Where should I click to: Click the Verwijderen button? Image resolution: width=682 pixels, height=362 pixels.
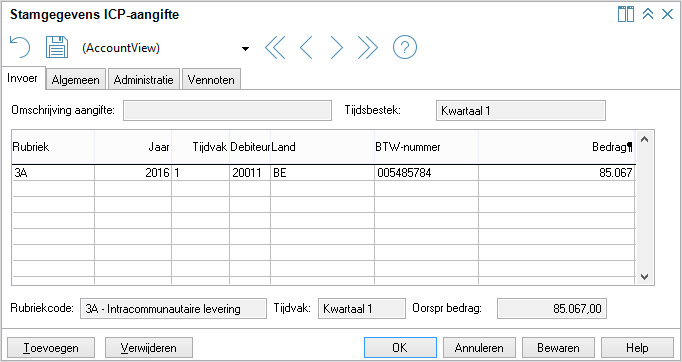149,348
